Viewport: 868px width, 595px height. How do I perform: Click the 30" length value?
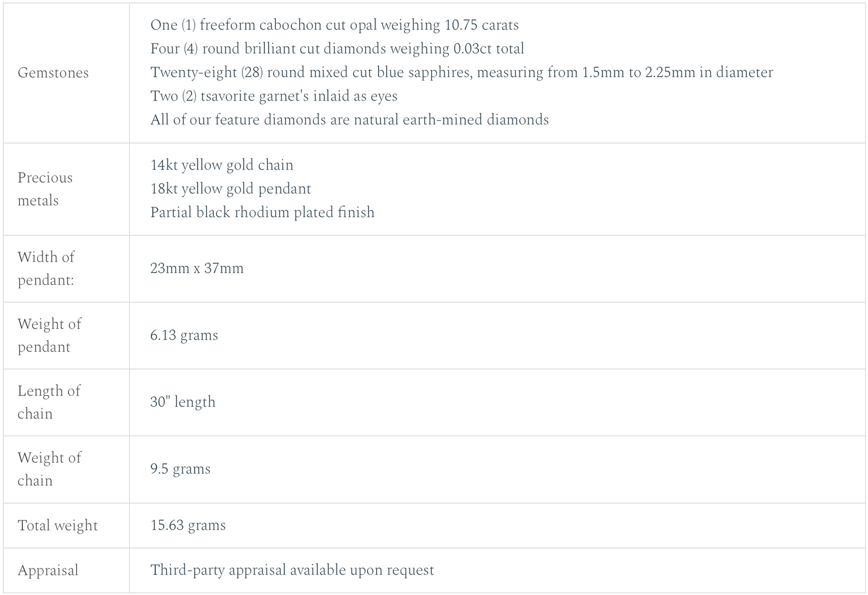tap(183, 402)
